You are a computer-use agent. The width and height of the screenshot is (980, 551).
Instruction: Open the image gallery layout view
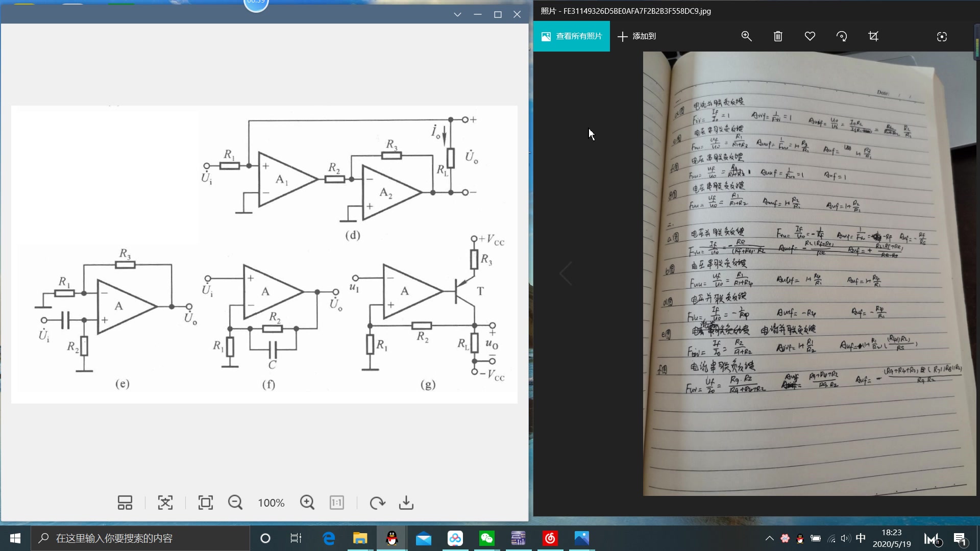[125, 503]
